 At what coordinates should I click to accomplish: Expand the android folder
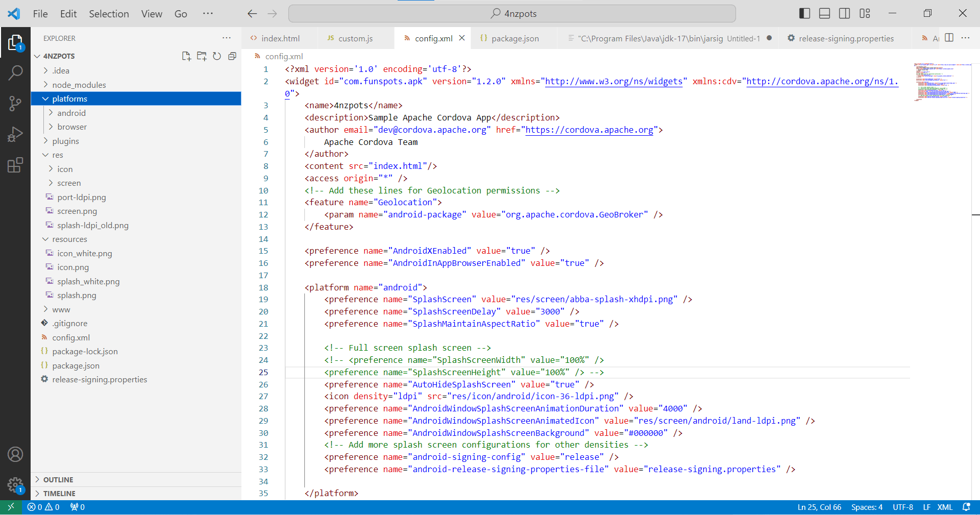pyautogui.click(x=136, y=113)
